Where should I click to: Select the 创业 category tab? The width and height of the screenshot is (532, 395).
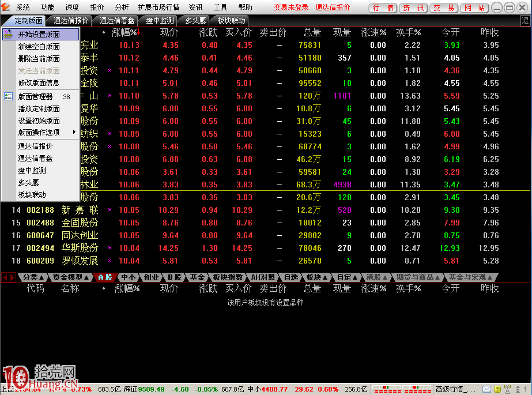click(152, 277)
